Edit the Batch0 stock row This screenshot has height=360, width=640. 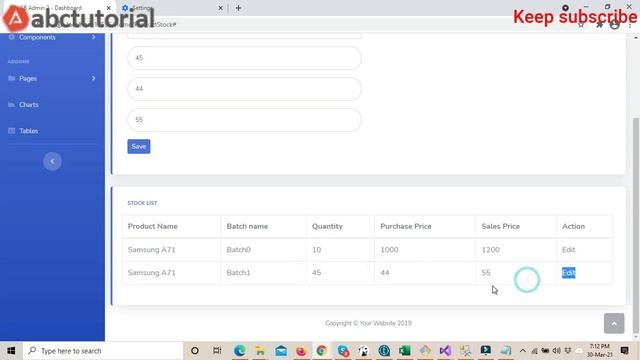click(x=569, y=250)
